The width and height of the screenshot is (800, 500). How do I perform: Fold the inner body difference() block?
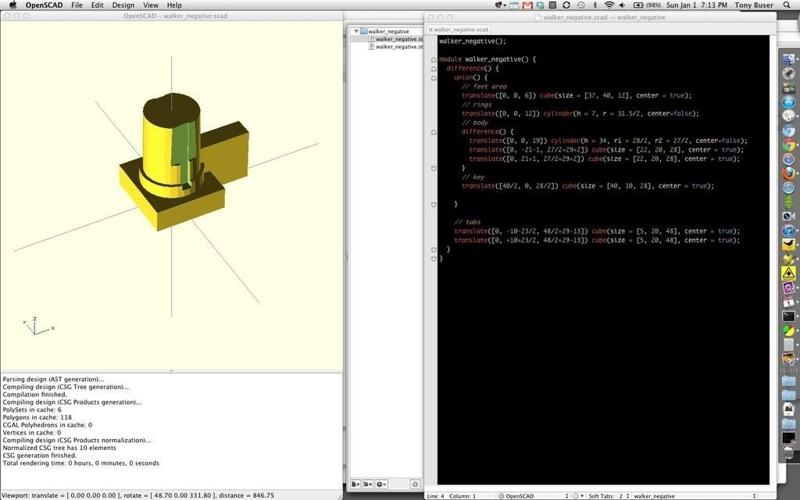coord(434,132)
